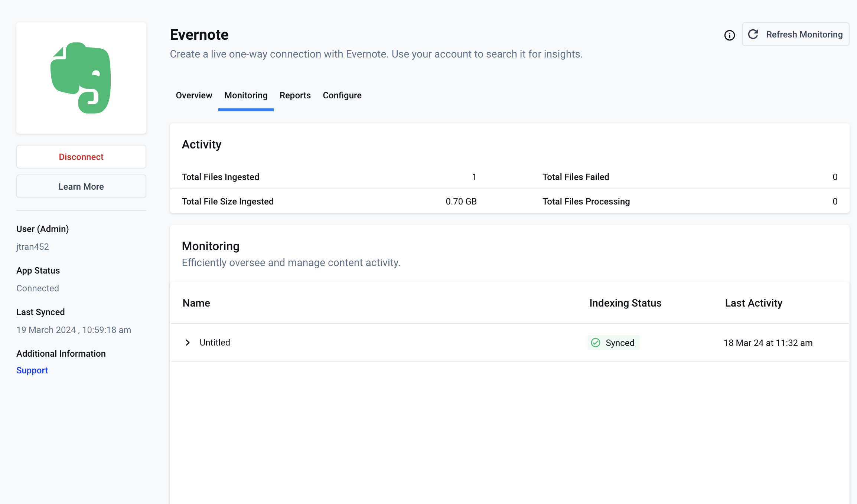This screenshot has width=857, height=504.
Task: Click the Synced status badge
Action: (614, 343)
